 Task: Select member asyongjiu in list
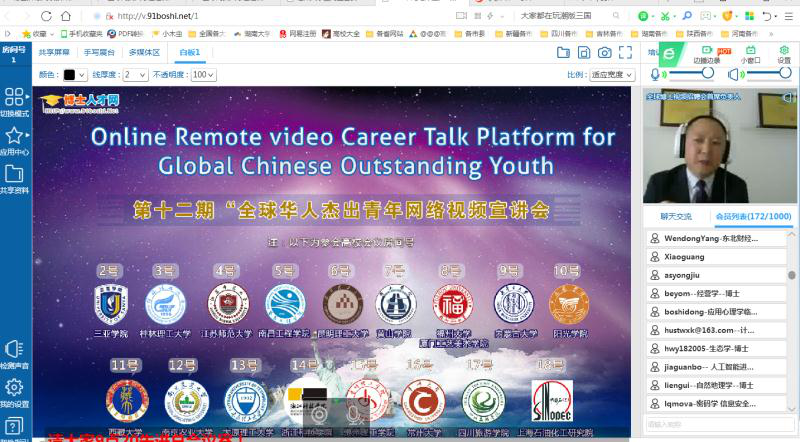(x=716, y=275)
